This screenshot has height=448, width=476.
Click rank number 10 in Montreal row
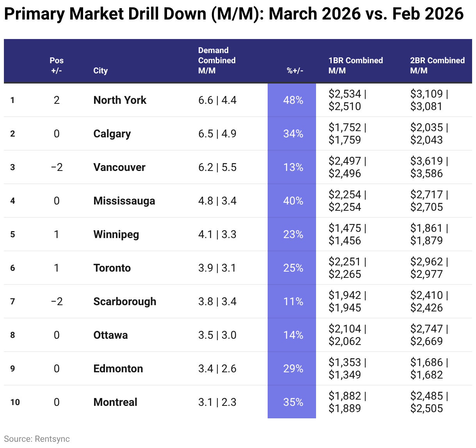[x=15, y=402]
